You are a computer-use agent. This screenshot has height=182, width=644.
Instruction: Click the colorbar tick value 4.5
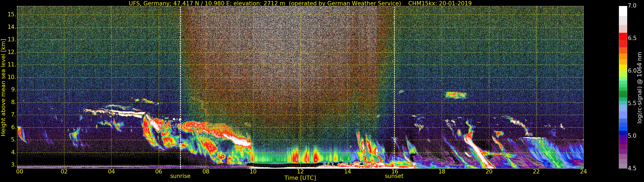632,168
